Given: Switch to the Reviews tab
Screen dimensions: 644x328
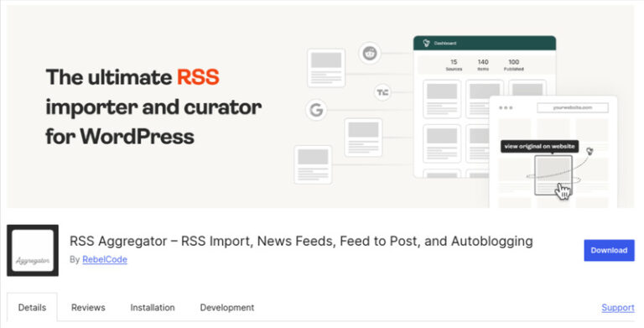Looking at the screenshot, I should click(88, 308).
